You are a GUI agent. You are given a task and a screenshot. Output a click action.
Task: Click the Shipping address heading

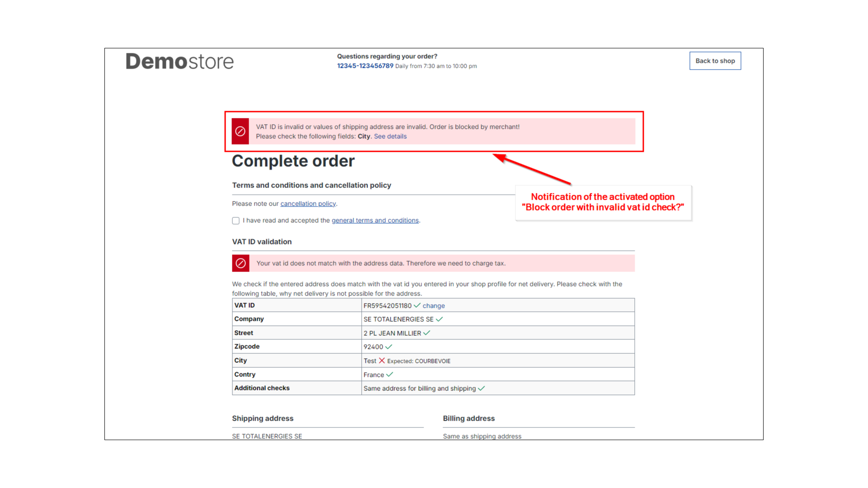[263, 418]
